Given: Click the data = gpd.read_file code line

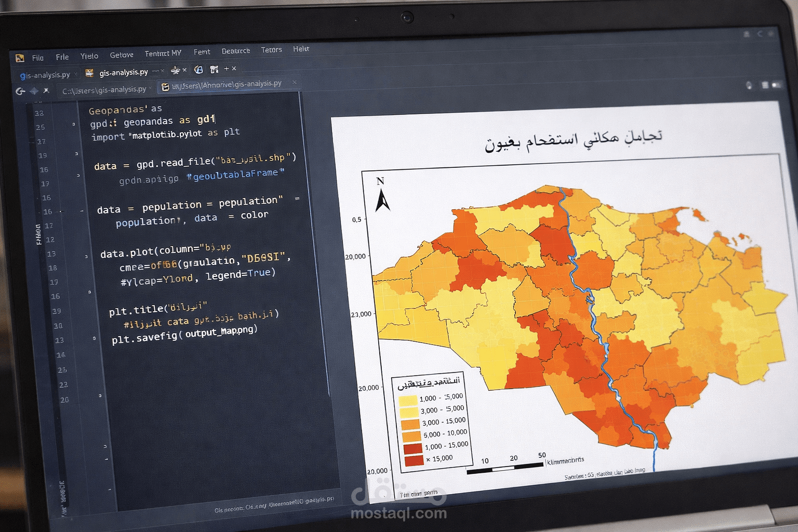Looking at the screenshot, I should [195, 162].
